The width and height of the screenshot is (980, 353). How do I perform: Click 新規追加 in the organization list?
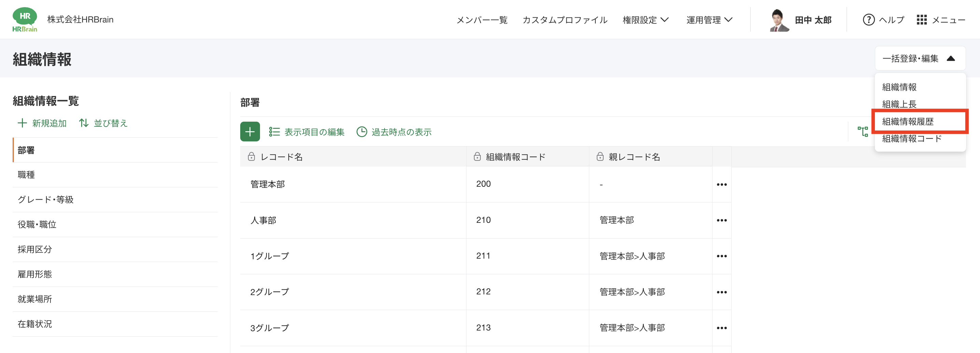click(x=42, y=123)
